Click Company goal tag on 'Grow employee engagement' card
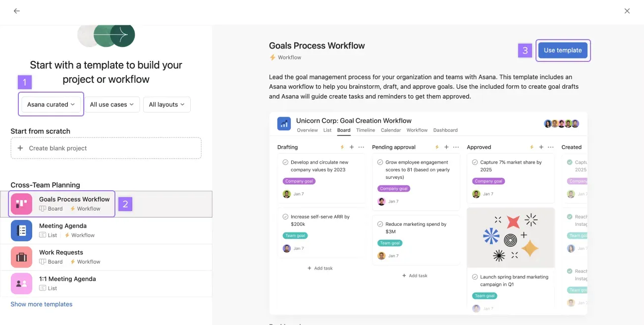The width and height of the screenshot is (644, 325). 394,189
